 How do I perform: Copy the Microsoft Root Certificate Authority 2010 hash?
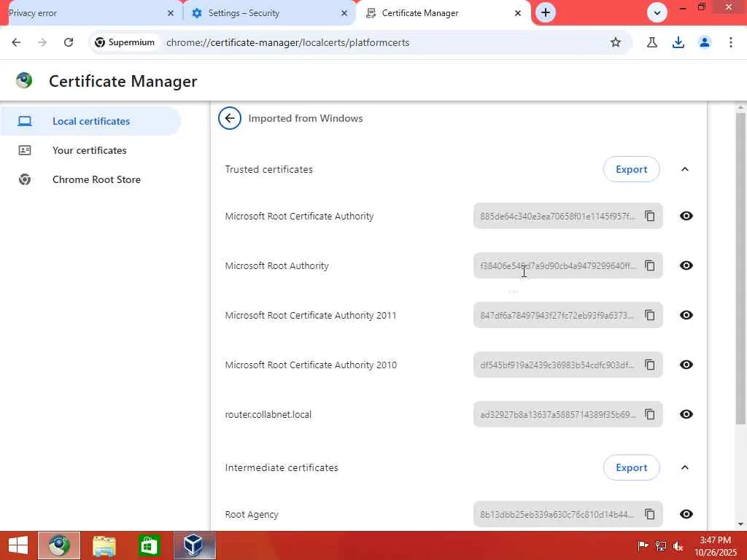[650, 365]
